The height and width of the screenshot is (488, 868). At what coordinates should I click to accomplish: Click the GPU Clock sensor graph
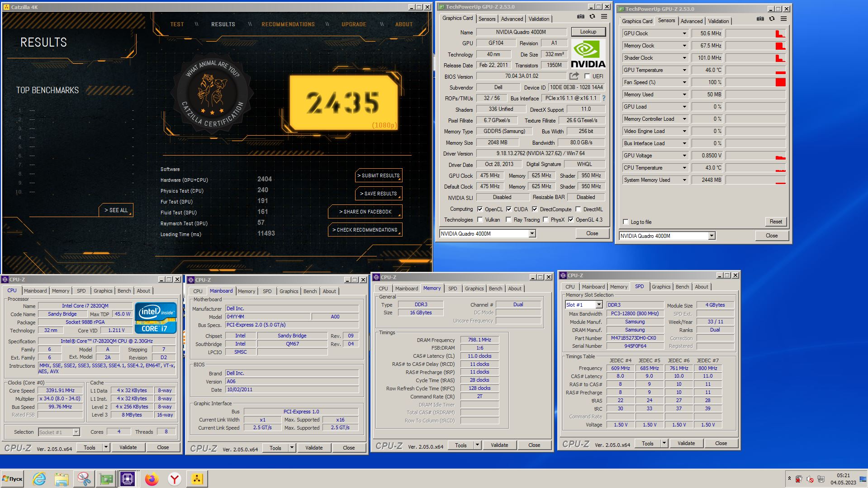756,33
